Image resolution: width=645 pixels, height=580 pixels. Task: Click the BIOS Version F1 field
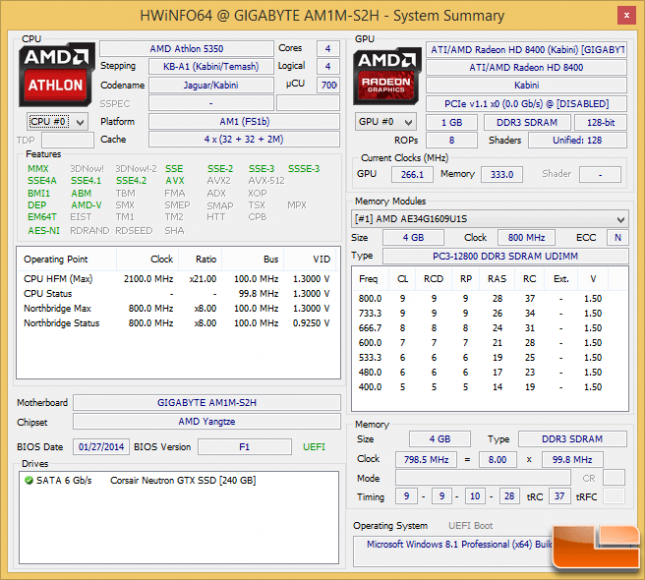click(x=244, y=447)
